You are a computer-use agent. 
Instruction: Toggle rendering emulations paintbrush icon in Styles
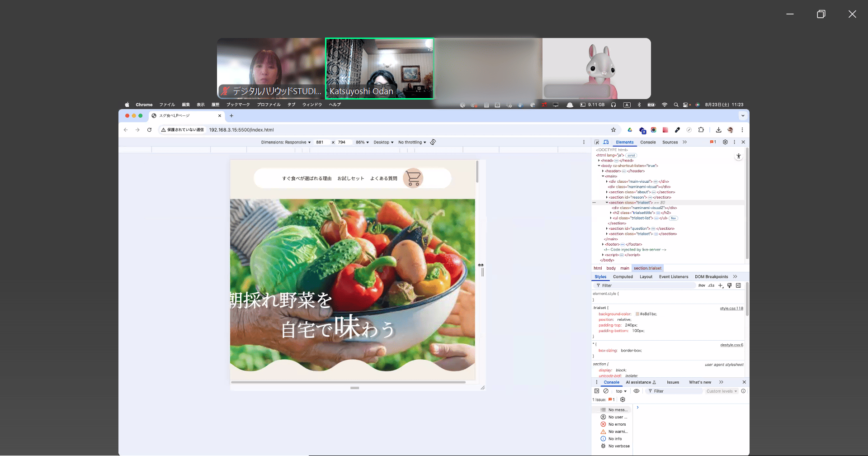click(x=730, y=285)
